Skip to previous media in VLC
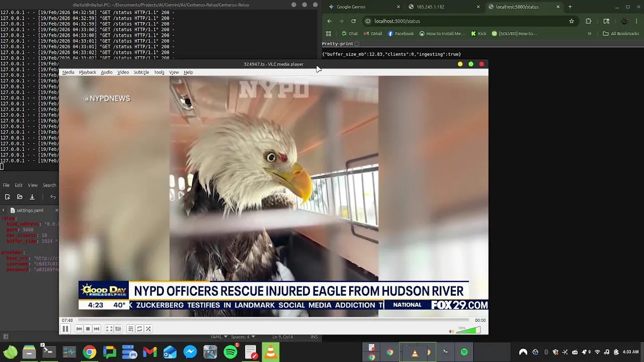 (79, 329)
